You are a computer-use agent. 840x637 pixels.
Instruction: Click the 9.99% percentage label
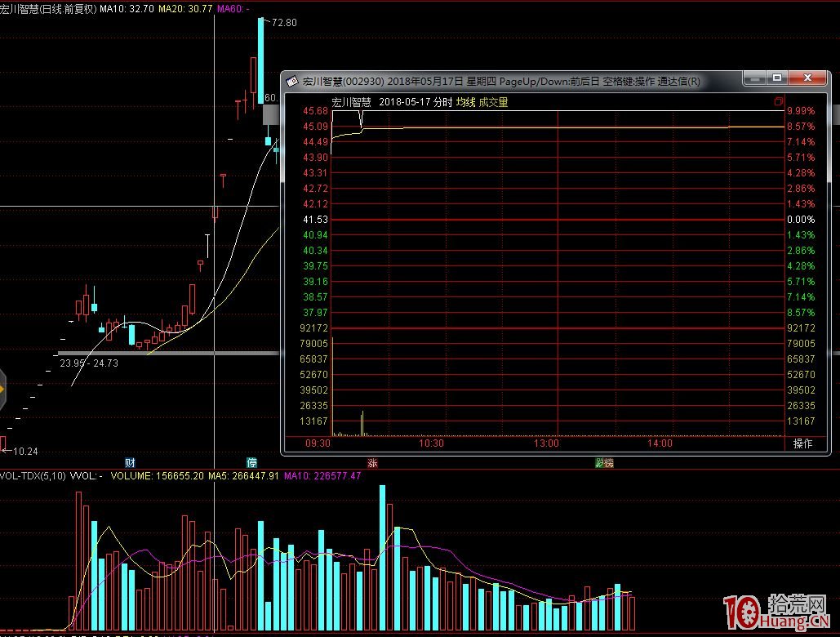coord(801,111)
